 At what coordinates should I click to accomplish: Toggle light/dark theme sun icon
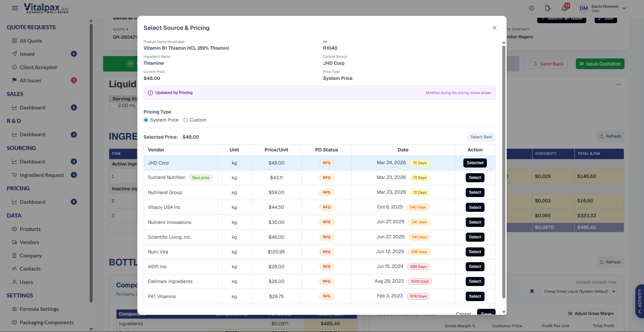pyautogui.click(x=532, y=8)
